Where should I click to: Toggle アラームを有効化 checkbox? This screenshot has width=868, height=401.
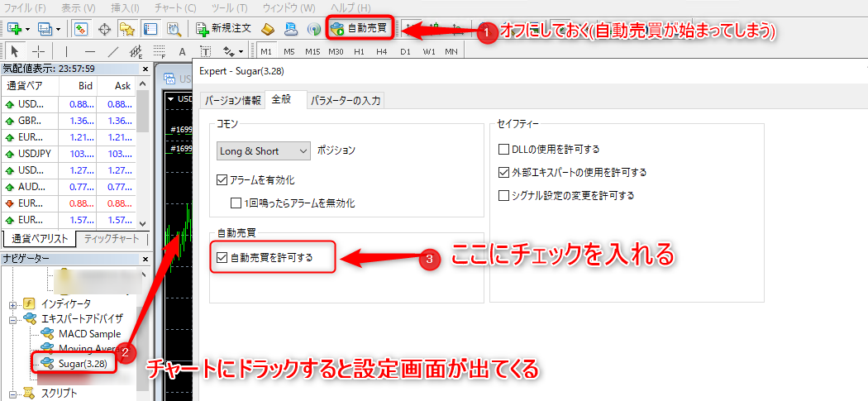coord(222,179)
